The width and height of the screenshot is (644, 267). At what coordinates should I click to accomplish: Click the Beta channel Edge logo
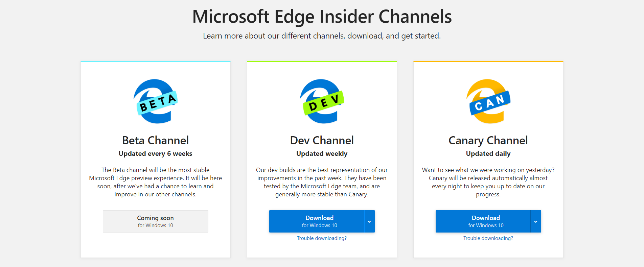[x=156, y=101]
